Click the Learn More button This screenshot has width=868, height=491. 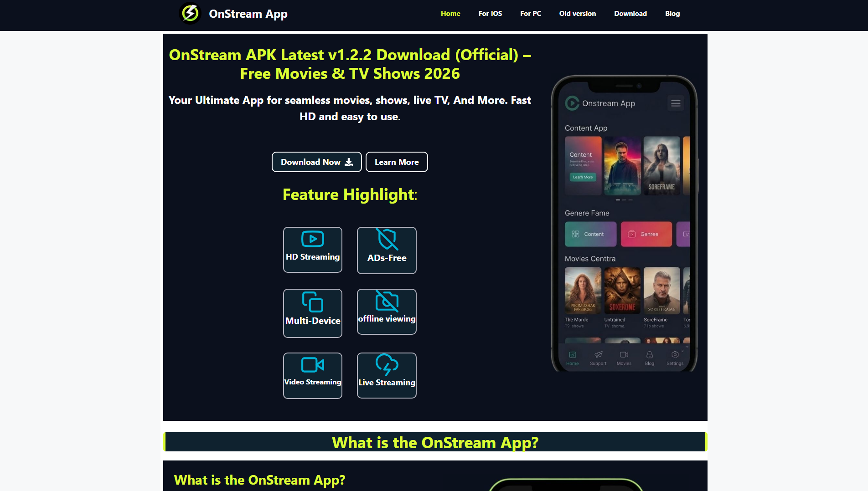pyautogui.click(x=397, y=162)
